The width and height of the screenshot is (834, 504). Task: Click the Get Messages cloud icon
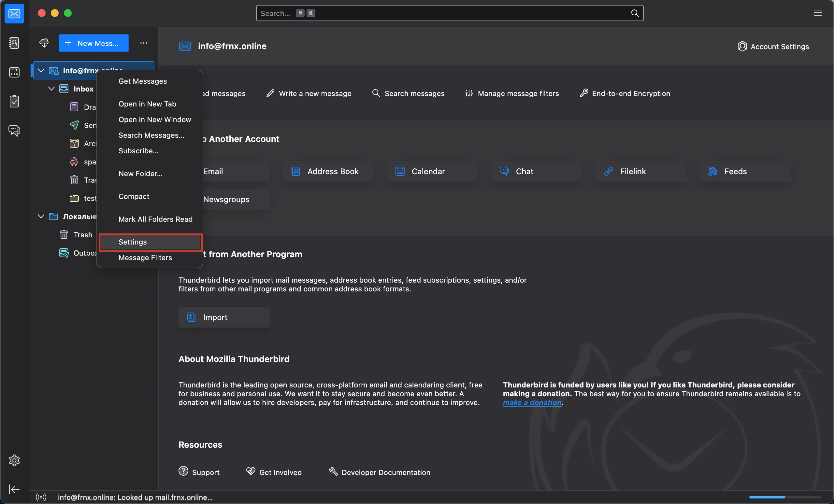coord(44,43)
